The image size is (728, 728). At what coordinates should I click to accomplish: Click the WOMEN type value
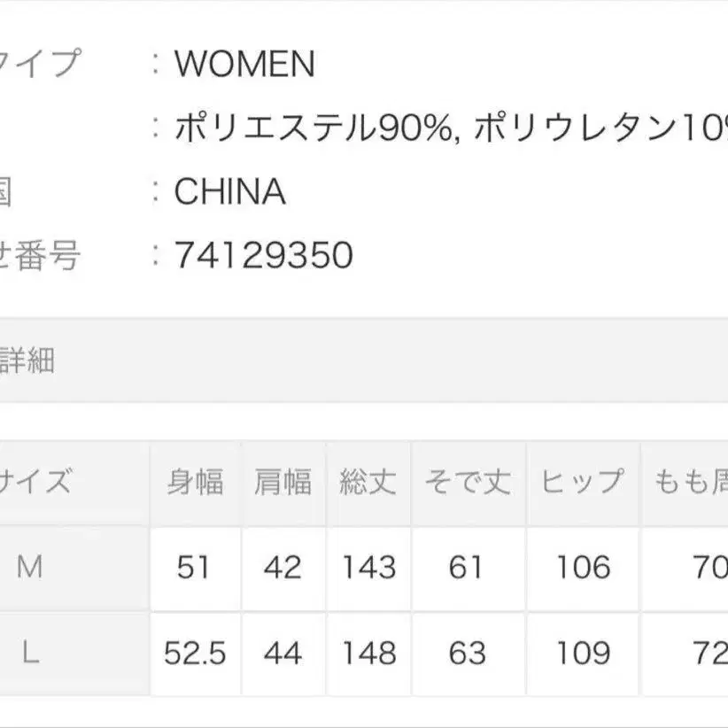(x=244, y=64)
